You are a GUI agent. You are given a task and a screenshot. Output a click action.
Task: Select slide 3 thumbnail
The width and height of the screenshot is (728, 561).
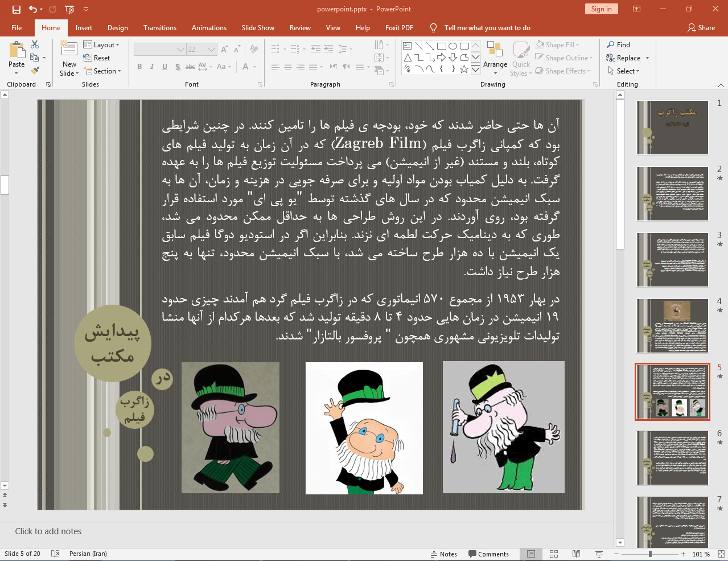(672, 260)
